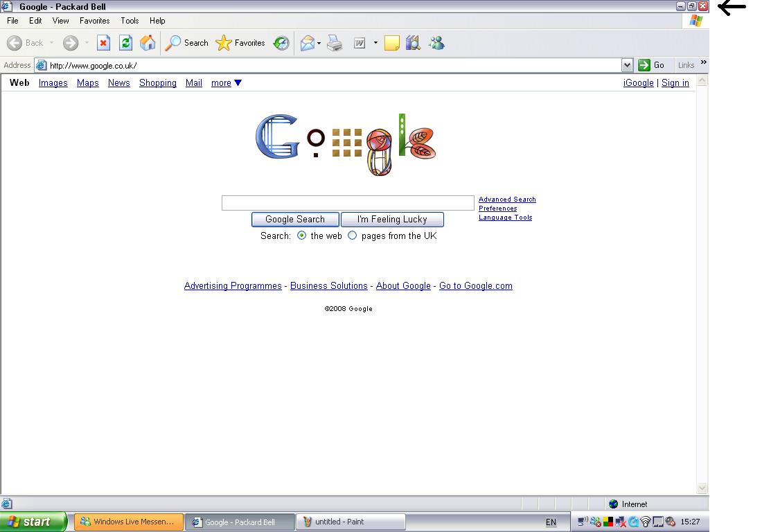This screenshot has height=532, width=762.
Task: Open the Help menu
Action: coord(157,21)
